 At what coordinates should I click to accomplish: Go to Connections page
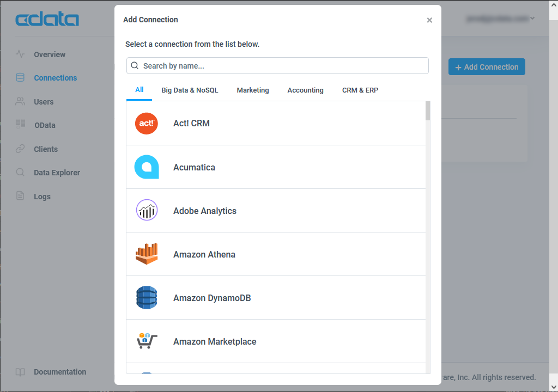(x=55, y=78)
